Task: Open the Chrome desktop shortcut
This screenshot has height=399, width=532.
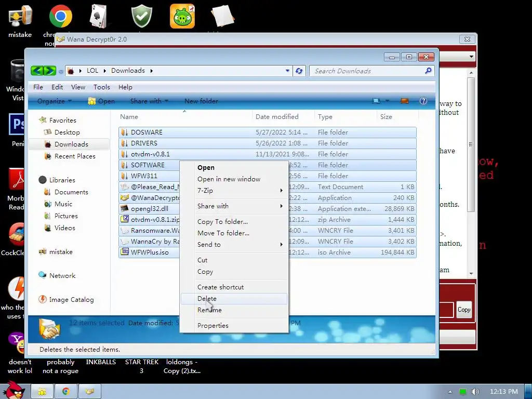Action: pos(60,16)
